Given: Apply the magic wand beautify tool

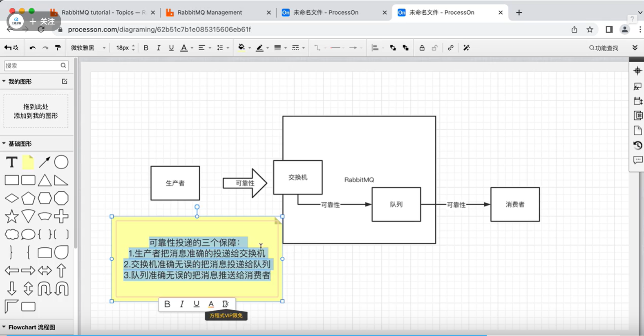Looking at the screenshot, I should pyautogui.click(x=467, y=48).
